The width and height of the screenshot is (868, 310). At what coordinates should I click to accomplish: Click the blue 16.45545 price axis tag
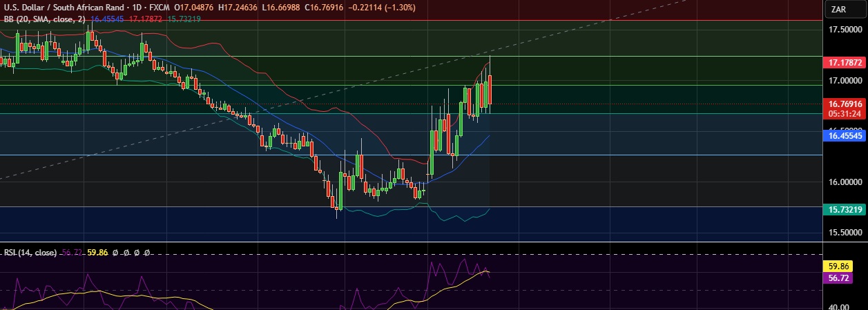[845, 136]
